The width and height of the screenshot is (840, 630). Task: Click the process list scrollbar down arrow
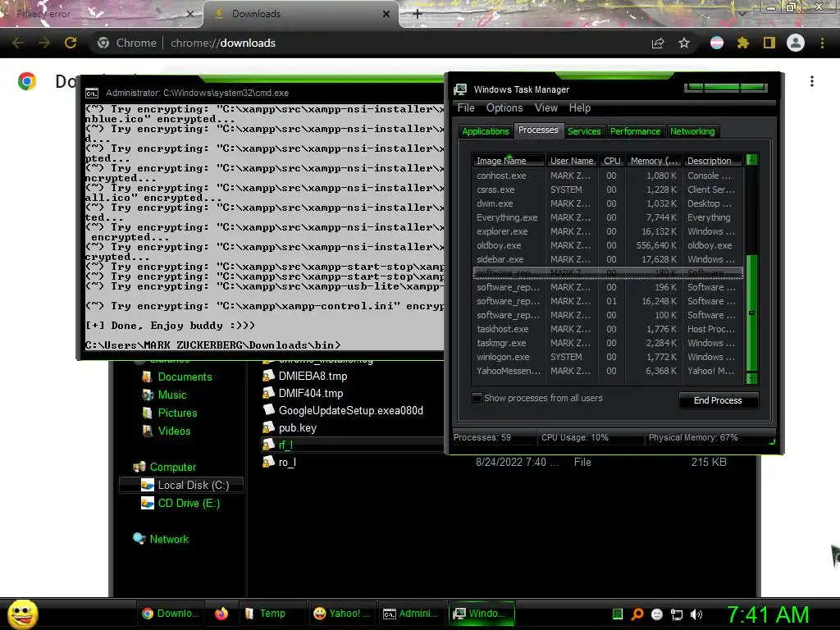pyautogui.click(x=751, y=378)
